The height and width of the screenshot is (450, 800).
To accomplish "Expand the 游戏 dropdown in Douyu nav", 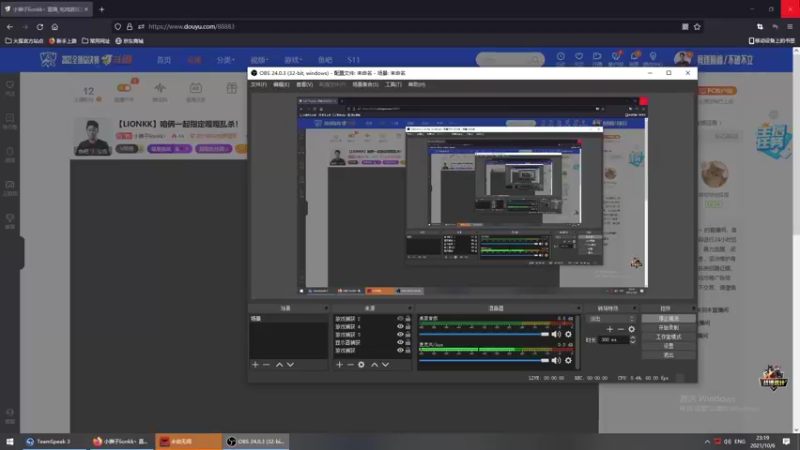I will point(293,60).
